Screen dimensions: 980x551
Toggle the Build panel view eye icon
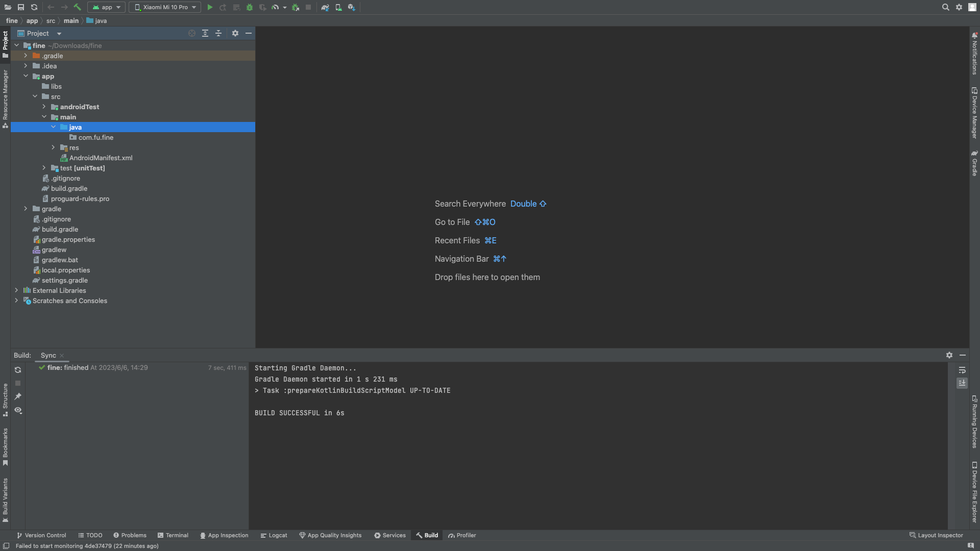click(18, 410)
